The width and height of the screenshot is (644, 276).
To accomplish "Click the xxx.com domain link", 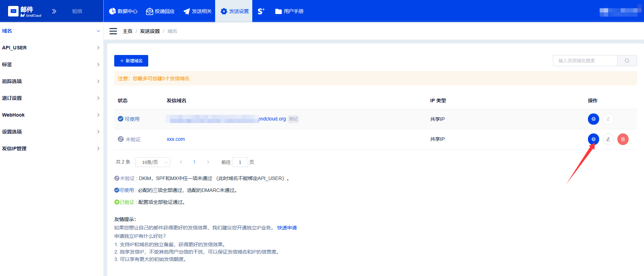I will (x=176, y=139).
